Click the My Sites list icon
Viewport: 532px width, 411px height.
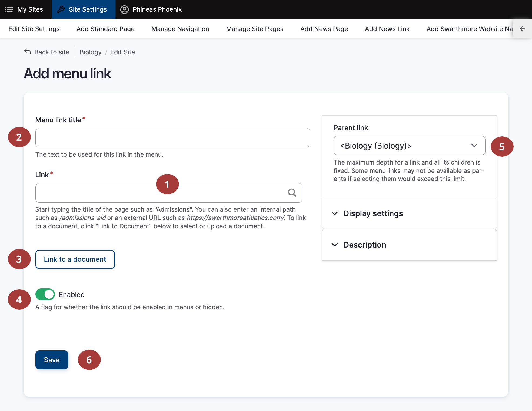click(x=9, y=9)
